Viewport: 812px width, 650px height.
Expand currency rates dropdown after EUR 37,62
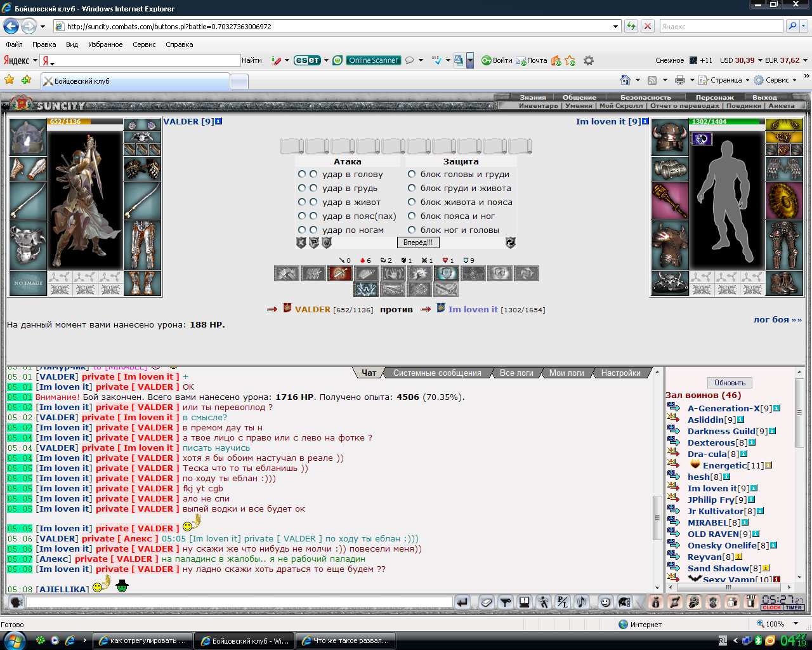[805, 60]
